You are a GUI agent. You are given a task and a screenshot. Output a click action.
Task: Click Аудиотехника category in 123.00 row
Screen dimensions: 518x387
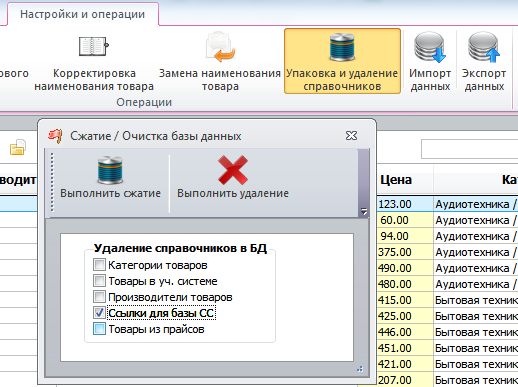[x=476, y=204]
